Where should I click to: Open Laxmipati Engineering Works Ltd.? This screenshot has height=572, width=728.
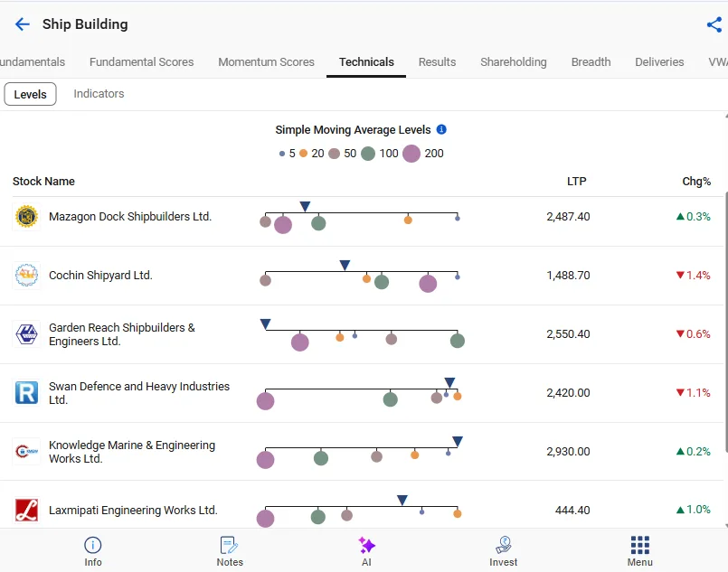click(x=133, y=511)
